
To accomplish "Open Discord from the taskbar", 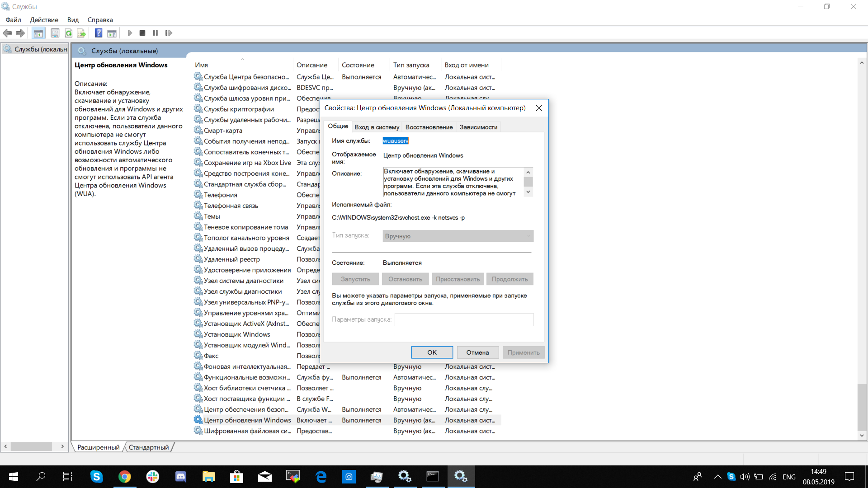I will 180,477.
